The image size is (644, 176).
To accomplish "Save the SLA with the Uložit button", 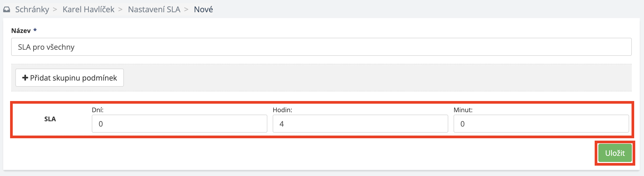I will (615, 153).
